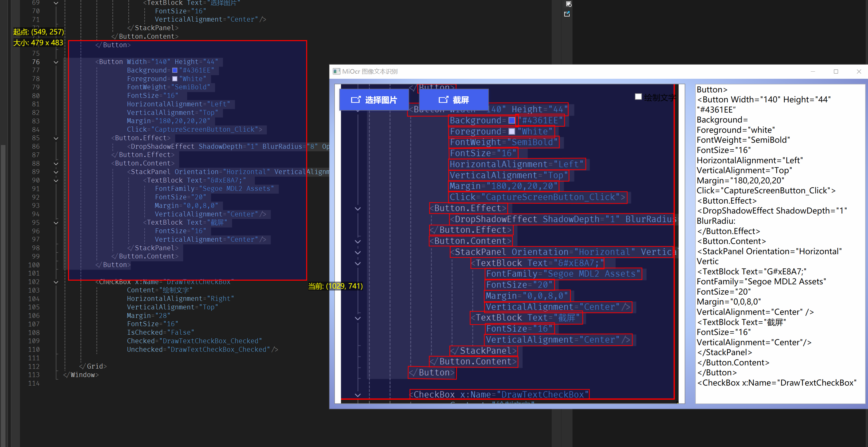Image resolution: width=868 pixels, height=447 pixels.
Task: Enable the 绘制文字 checkbox
Action: 638,97
